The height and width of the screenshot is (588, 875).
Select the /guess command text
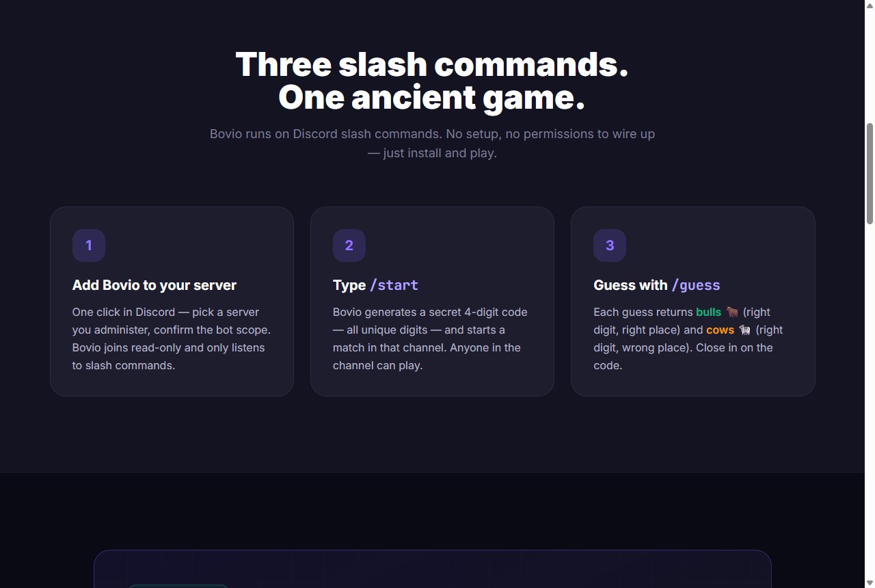(x=696, y=285)
